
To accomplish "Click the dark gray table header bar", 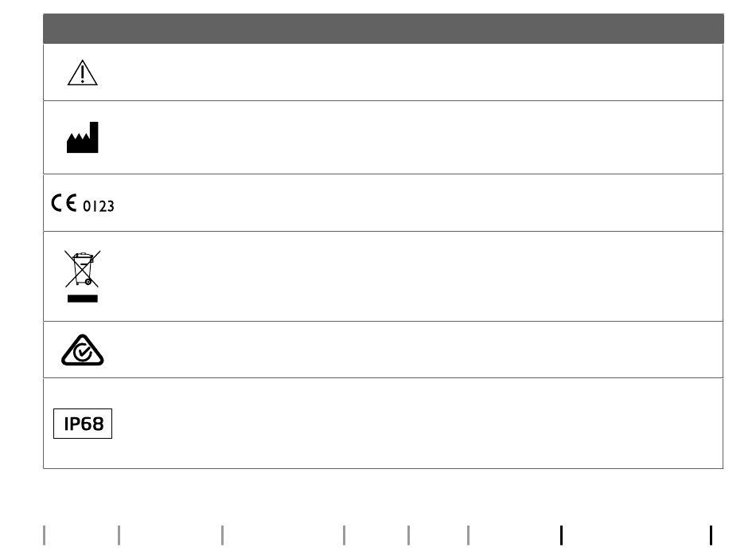I will coord(384,29).
